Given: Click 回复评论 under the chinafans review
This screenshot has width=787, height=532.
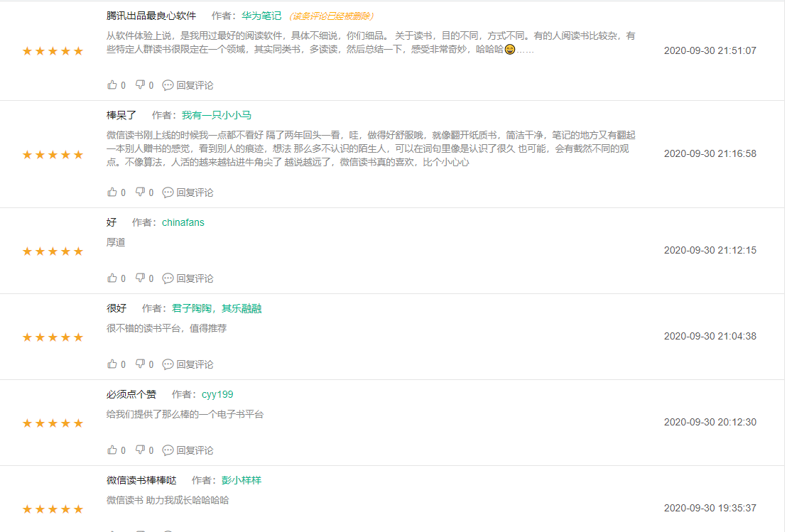Looking at the screenshot, I should pyautogui.click(x=195, y=278).
